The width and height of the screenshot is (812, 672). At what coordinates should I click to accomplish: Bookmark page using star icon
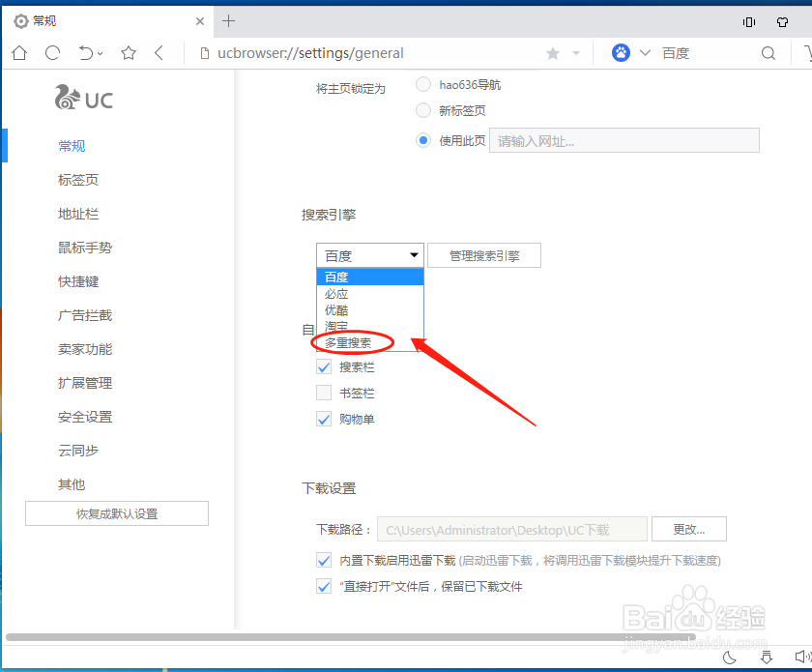click(129, 52)
